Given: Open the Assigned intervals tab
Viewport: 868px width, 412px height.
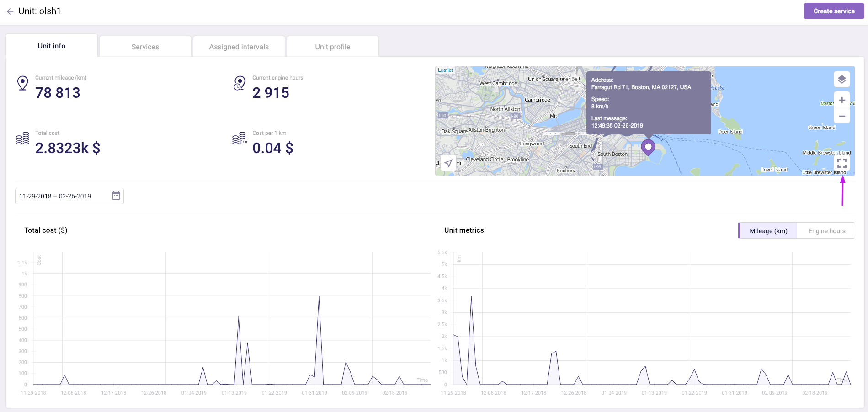Looking at the screenshot, I should coord(239,47).
